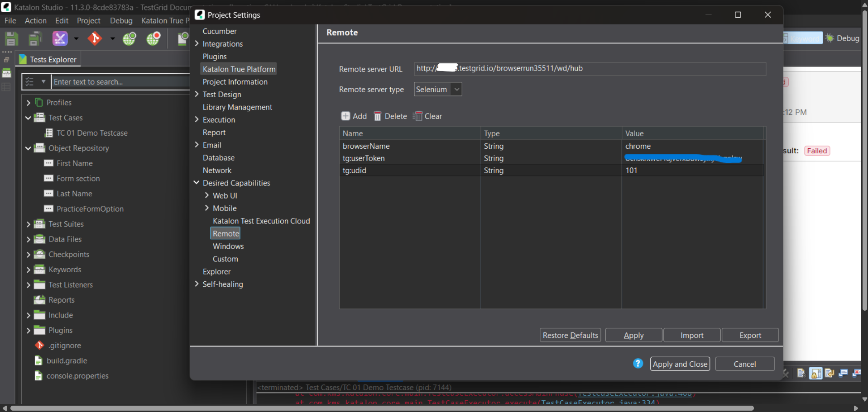Open the dropdown arrow beside the Git icon
Viewport: 868px width, 412px height.
point(112,39)
